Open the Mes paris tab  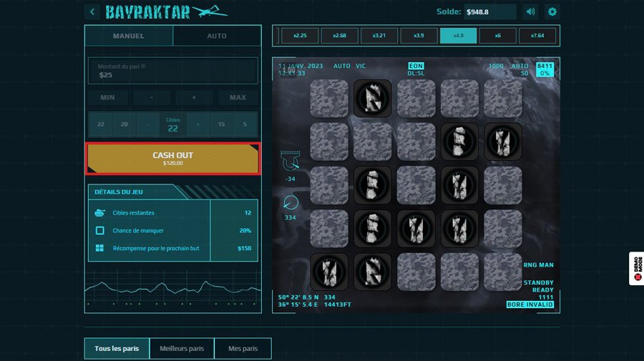[243, 348]
